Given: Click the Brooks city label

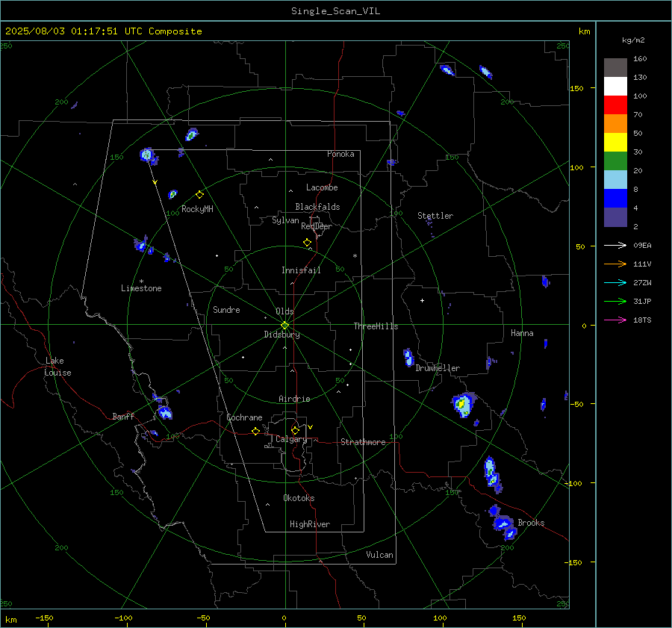Looking at the screenshot, I should 531,523.
